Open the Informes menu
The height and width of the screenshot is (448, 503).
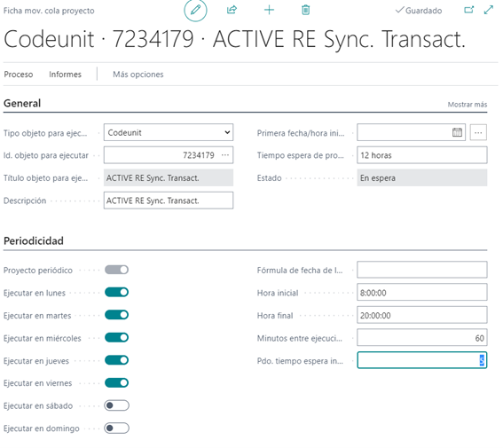[65, 75]
